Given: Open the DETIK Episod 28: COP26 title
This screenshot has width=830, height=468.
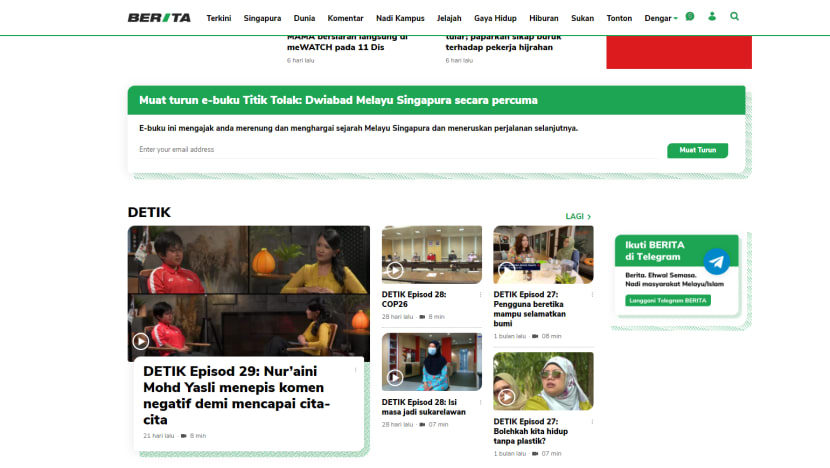Looking at the screenshot, I should [x=414, y=299].
